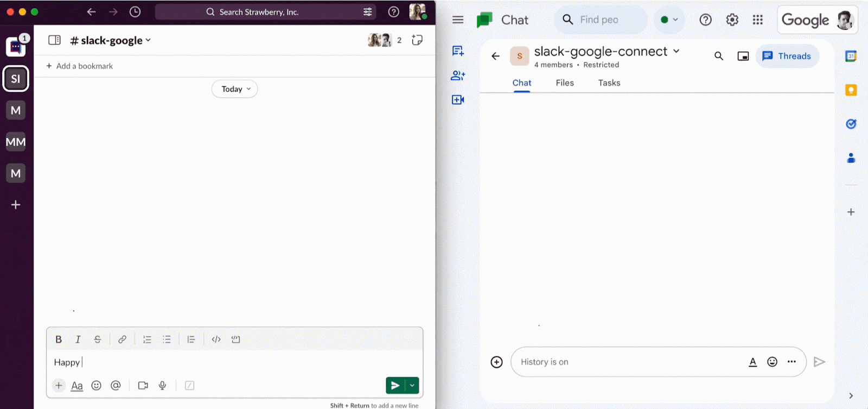This screenshot has height=409, width=868.
Task: Open Google apps grid launcher
Action: (x=758, y=20)
